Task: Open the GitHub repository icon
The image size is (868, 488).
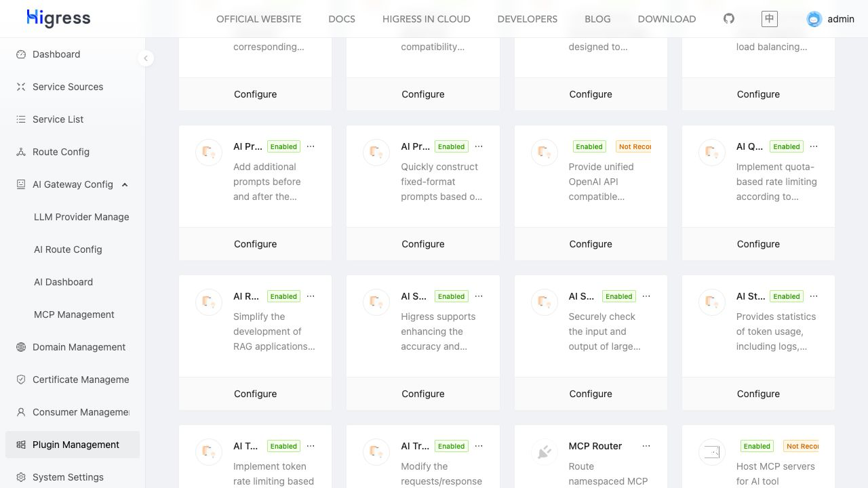Action: (x=729, y=18)
